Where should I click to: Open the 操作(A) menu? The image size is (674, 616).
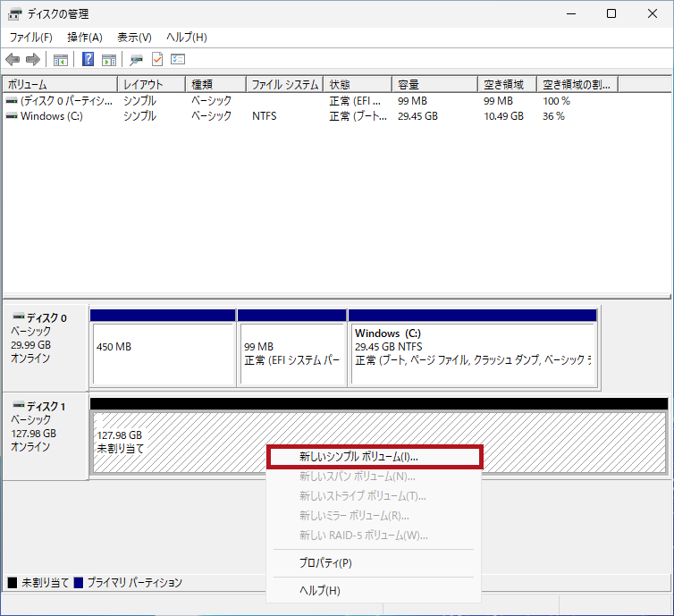pyautogui.click(x=85, y=38)
